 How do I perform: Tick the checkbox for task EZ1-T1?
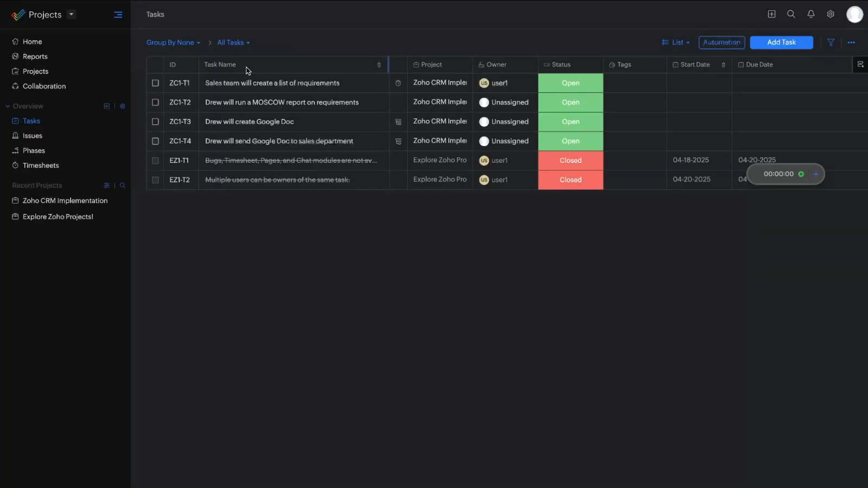pyautogui.click(x=155, y=161)
